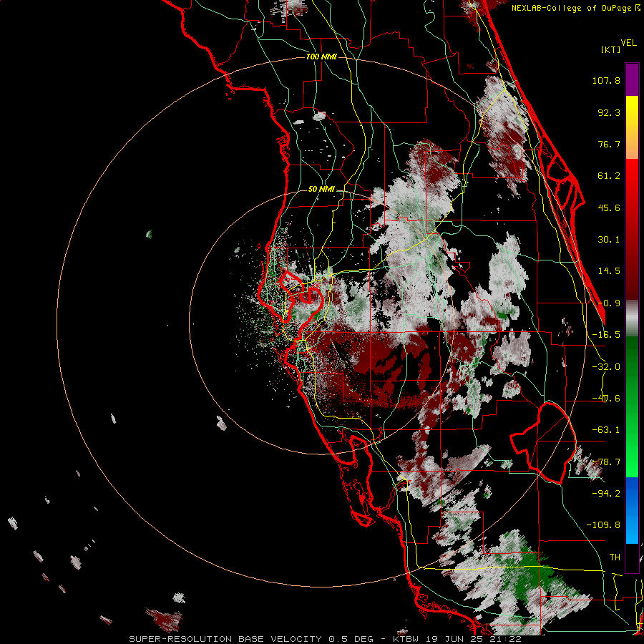This screenshot has width=644, height=644.
Task: Click the -0.9 velocity scale value
Action: [609, 303]
